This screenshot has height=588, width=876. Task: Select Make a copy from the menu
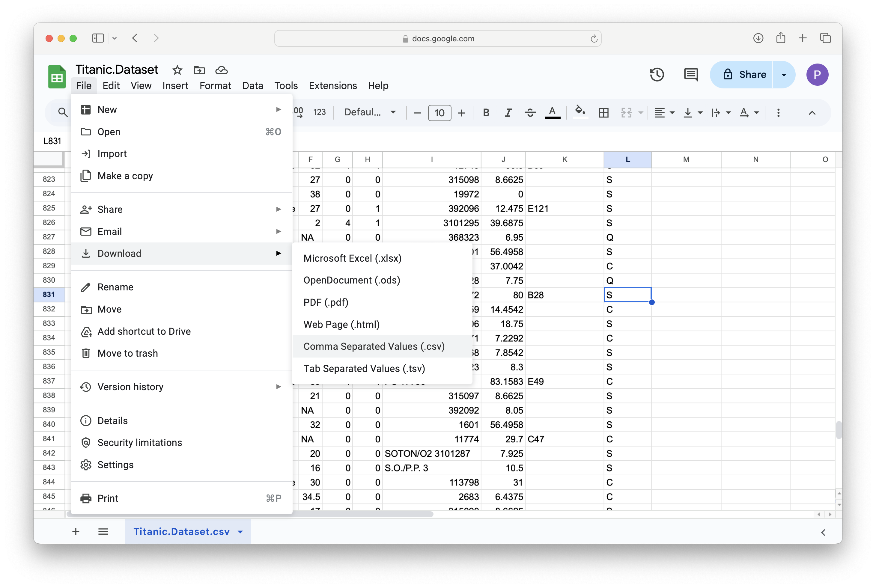tap(125, 176)
